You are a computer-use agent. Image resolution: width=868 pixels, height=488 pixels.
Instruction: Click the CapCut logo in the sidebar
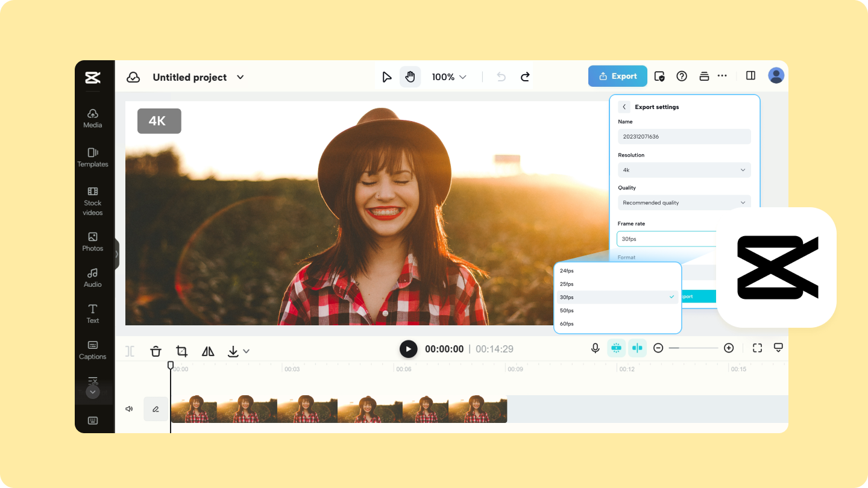point(93,78)
